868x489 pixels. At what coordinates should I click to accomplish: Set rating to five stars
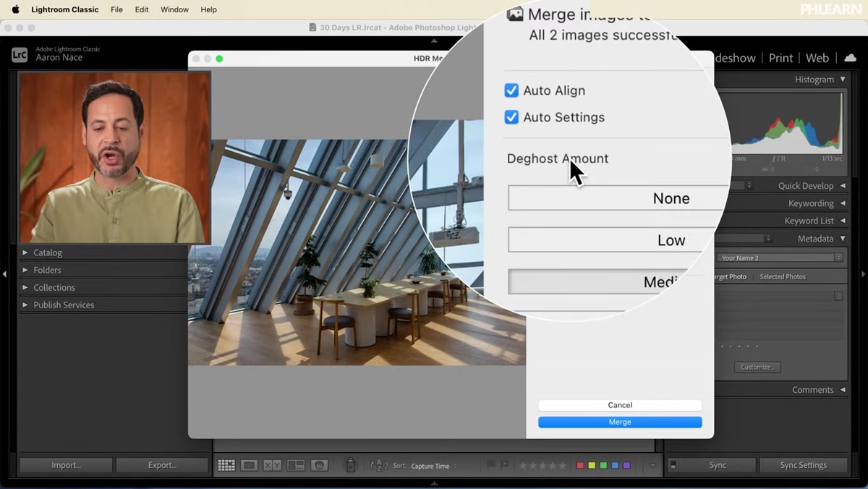point(563,466)
